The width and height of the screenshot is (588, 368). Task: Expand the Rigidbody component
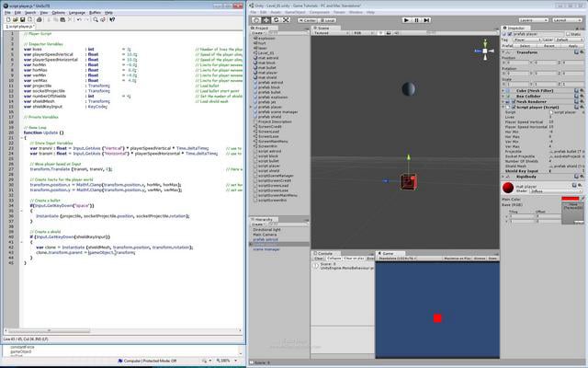click(x=504, y=177)
